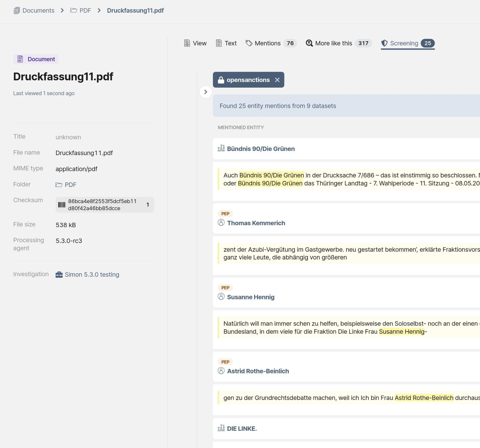
Task: Click the person icon beside Susanne Hennig
Action: [x=221, y=296]
